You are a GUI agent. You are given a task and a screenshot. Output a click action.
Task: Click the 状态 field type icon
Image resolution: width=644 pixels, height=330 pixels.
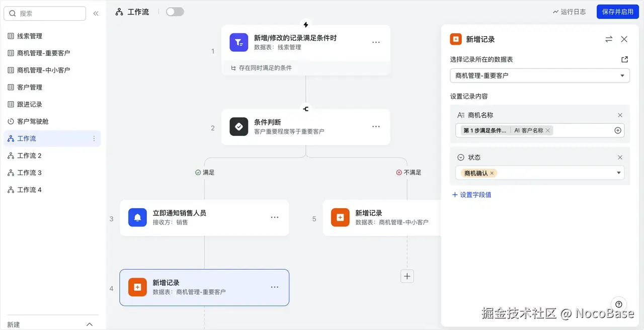(x=461, y=157)
